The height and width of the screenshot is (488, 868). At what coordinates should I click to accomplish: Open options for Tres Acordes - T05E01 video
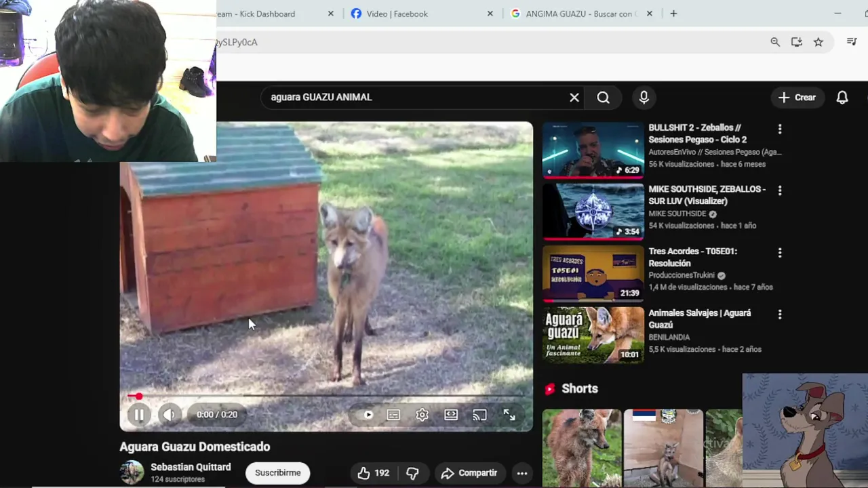point(780,253)
